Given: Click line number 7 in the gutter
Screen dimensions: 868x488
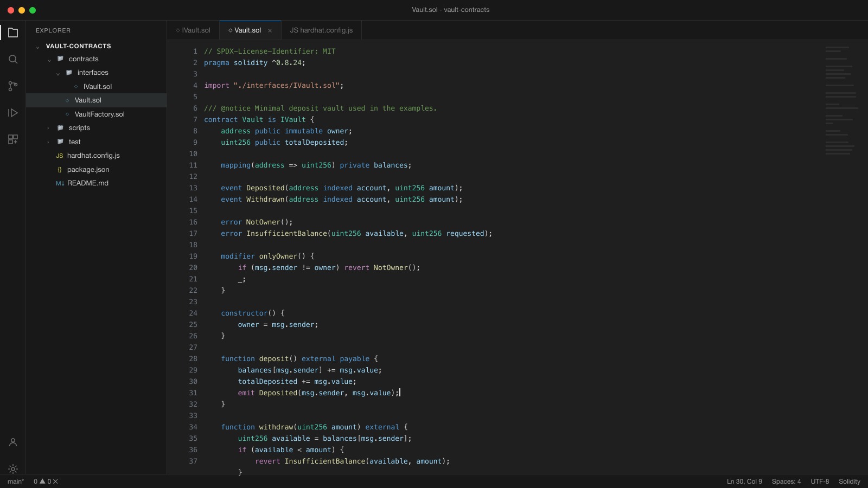Looking at the screenshot, I should (195, 119).
